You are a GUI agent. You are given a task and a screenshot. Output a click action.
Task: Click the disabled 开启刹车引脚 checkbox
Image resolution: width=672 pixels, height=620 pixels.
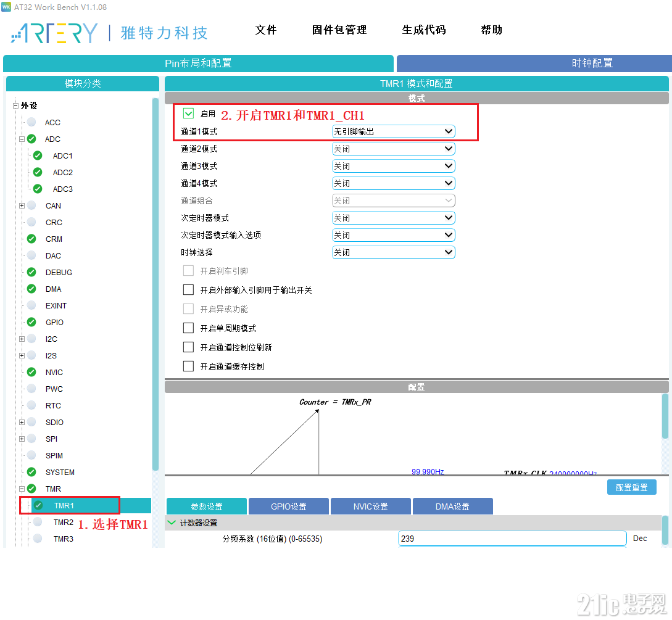click(188, 271)
